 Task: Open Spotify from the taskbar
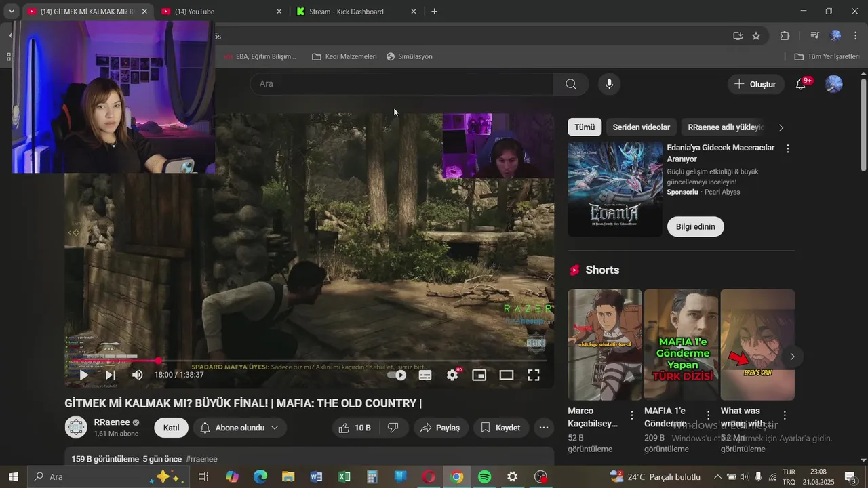tap(484, 477)
